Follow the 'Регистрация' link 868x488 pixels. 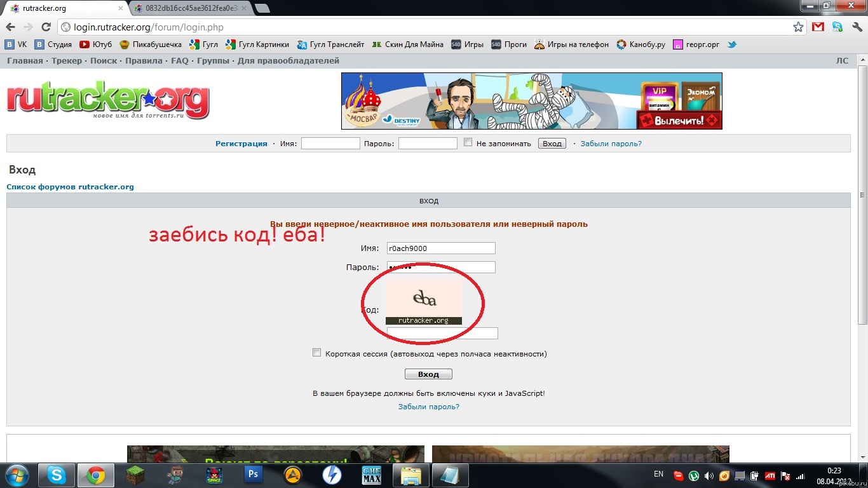click(x=241, y=144)
